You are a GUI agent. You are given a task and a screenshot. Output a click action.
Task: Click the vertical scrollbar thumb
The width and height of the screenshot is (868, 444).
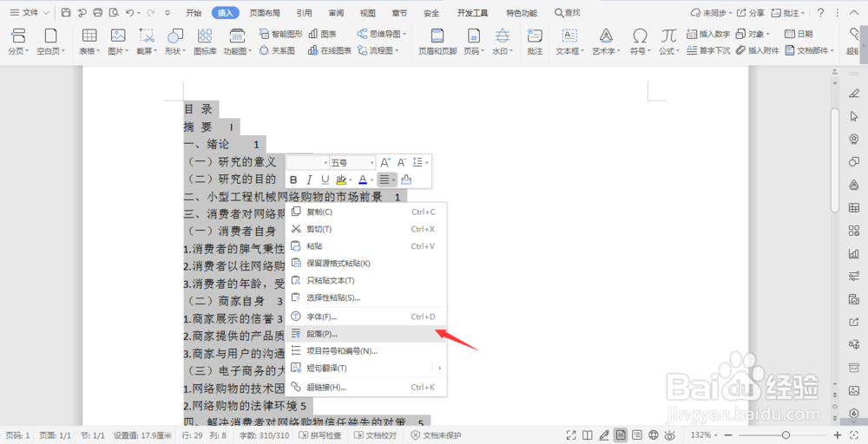click(x=835, y=160)
